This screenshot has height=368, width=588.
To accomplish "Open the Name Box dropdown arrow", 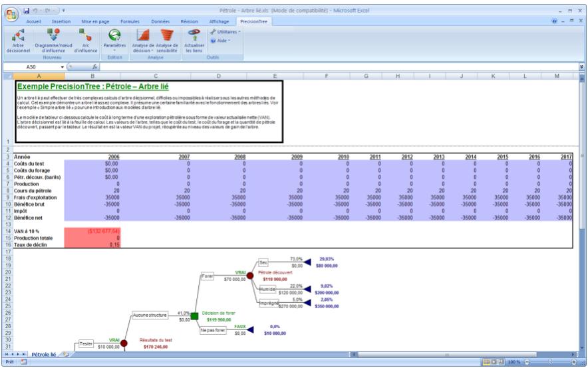I will (63, 67).
